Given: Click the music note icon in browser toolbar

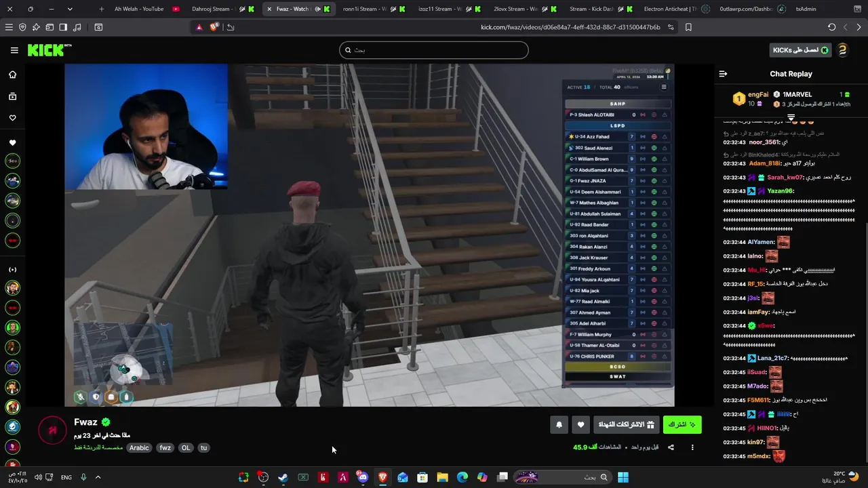Looking at the screenshot, I should 77,27.
